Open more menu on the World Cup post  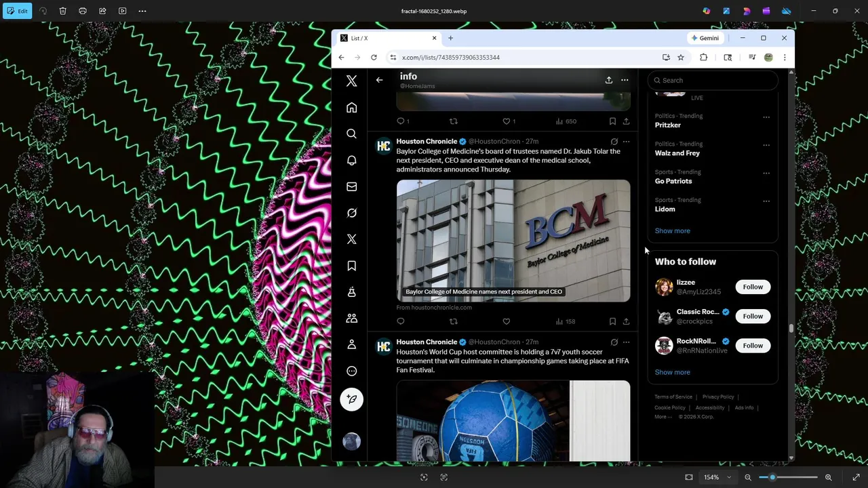[x=626, y=342]
